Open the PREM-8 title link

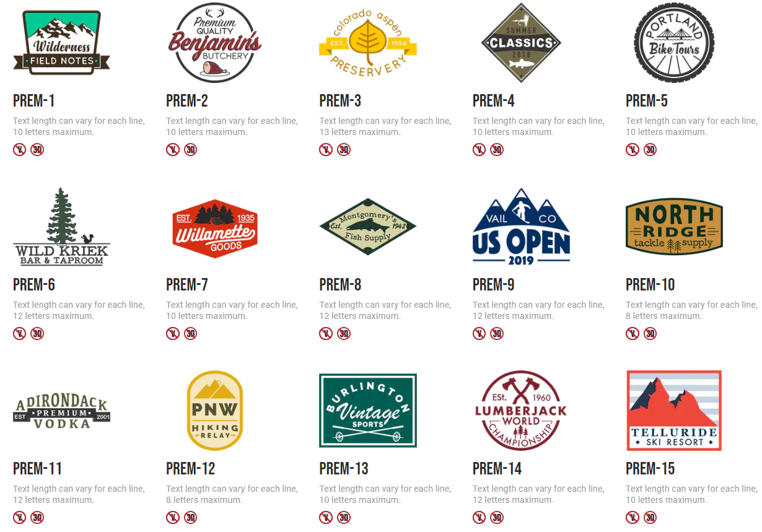pos(340,285)
